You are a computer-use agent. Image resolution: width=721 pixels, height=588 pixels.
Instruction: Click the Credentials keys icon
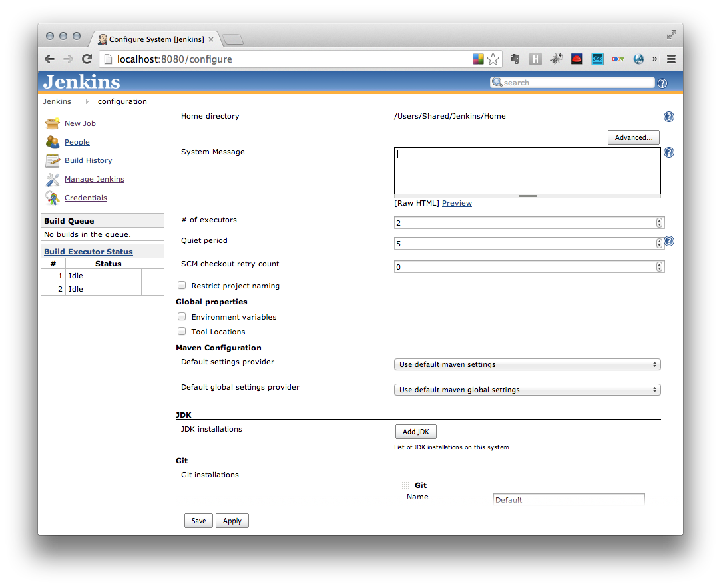click(x=52, y=198)
